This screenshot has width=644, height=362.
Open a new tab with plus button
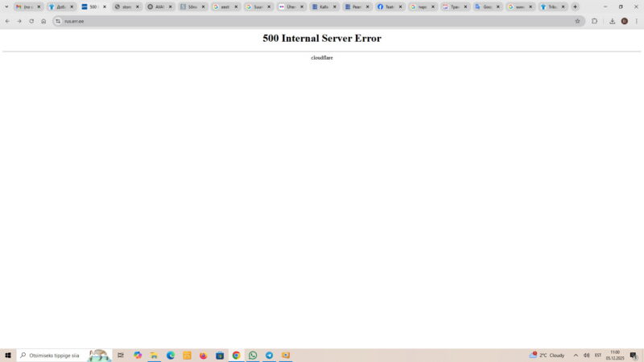point(575,6)
